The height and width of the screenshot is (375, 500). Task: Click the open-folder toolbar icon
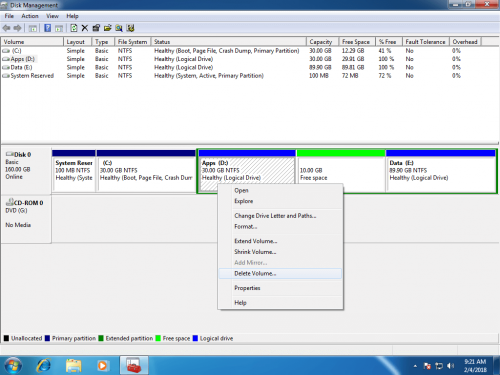click(107, 28)
